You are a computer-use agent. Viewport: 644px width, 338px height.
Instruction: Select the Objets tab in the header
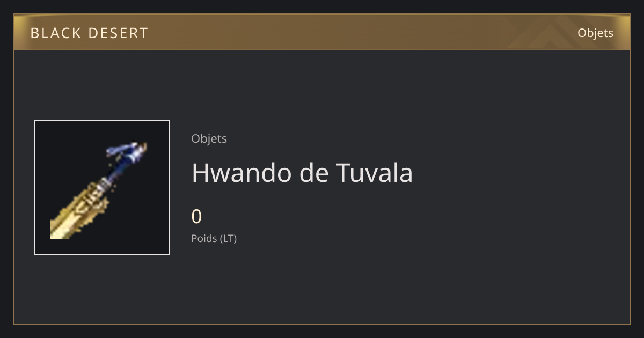pos(595,33)
